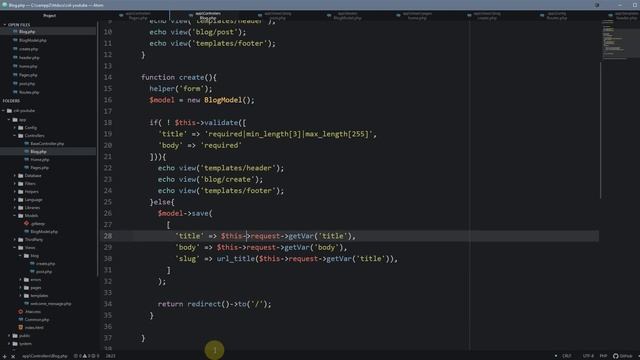The height and width of the screenshot is (360, 640).
Task: Click the templates folder icon in Views
Action: (27, 296)
